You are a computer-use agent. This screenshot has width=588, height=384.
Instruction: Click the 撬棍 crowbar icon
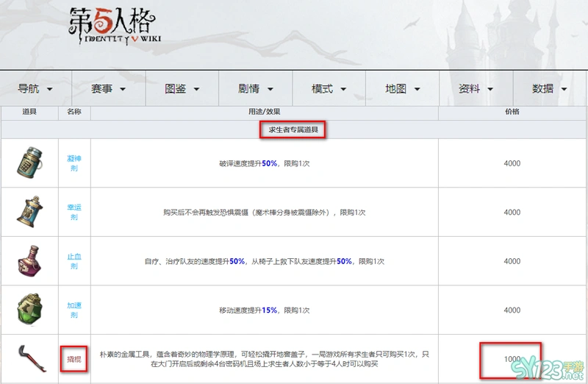[29, 359]
